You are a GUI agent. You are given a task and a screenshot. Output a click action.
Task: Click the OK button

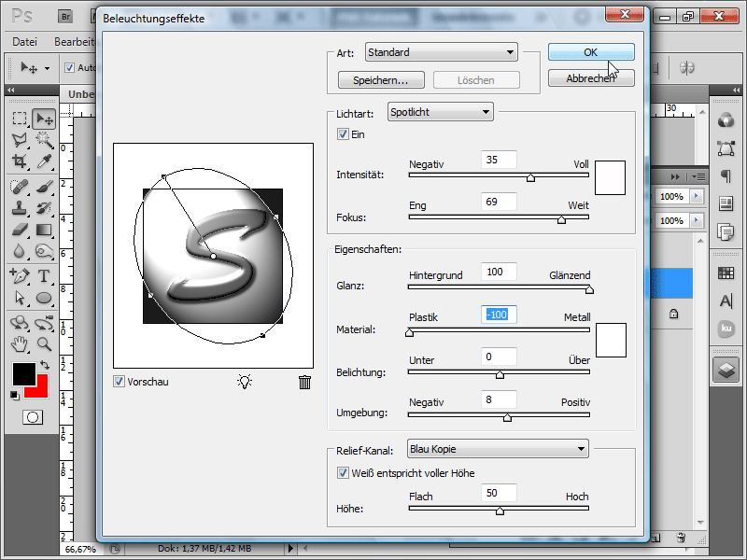click(x=591, y=52)
